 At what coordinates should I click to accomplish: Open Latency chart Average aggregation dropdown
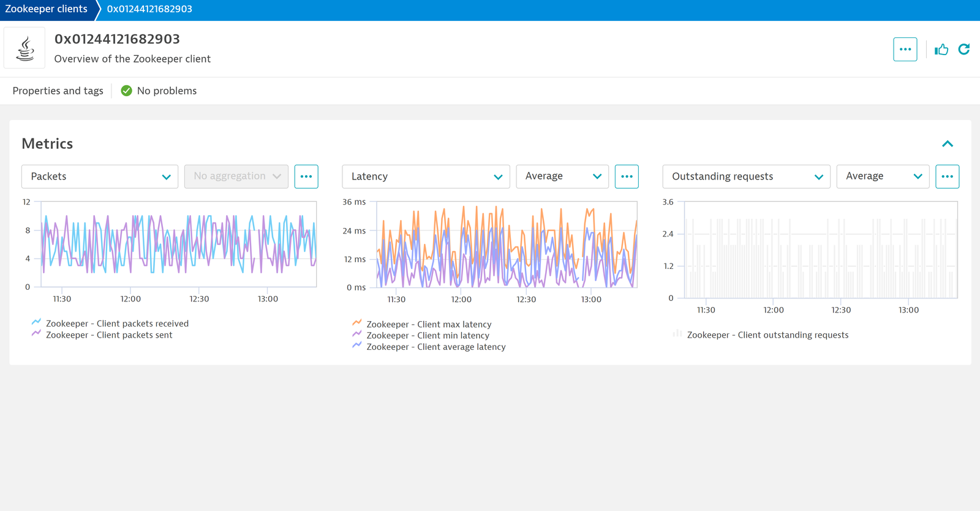(x=562, y=176)
